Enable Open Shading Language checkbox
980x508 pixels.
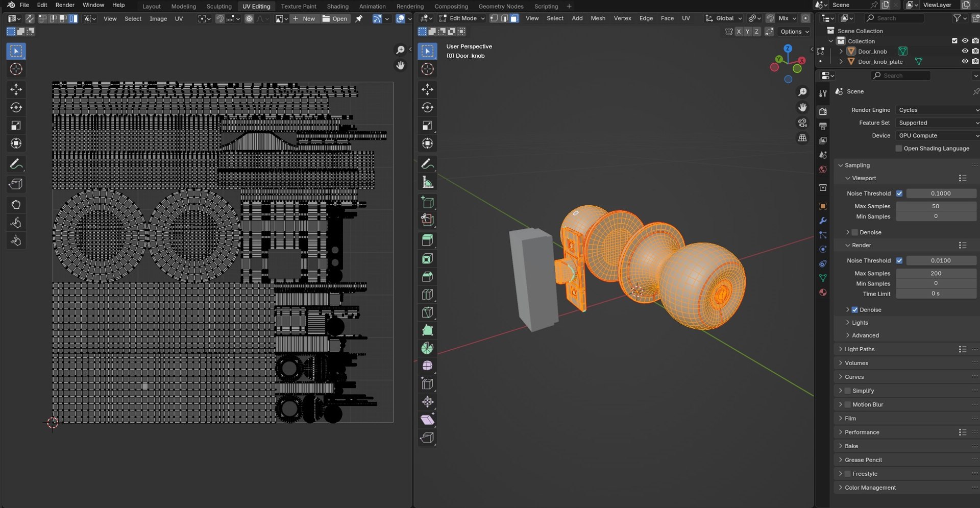click(x=899, y=149)
